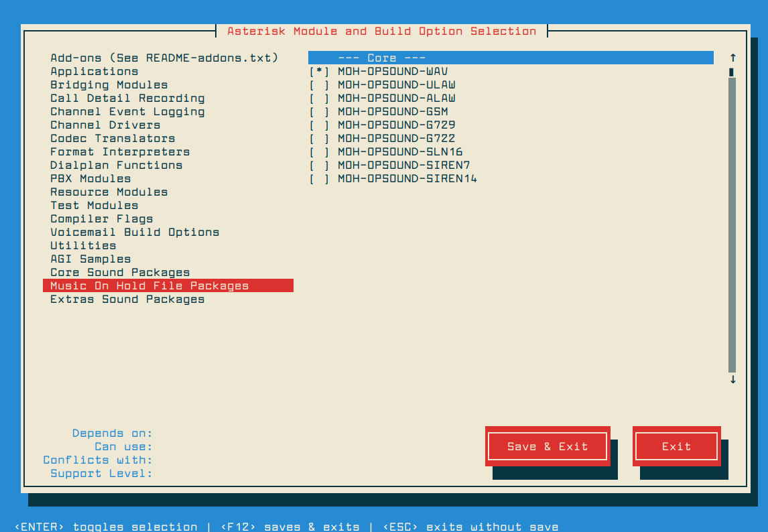Select the MOH-OPSOUND-G729 checkbox
The image size is (768, 532).
tap(319, 125)
